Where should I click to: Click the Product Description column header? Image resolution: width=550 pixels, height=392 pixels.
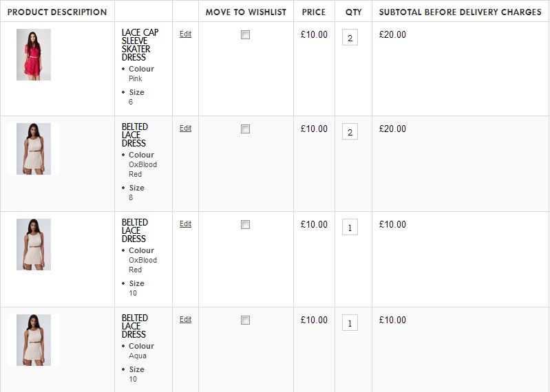pos(57,12)
